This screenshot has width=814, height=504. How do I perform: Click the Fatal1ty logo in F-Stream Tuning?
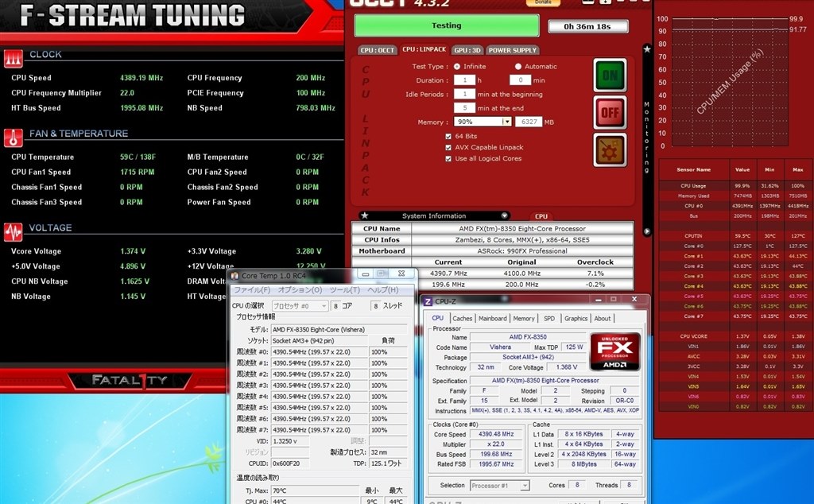(x=130, y=381)
